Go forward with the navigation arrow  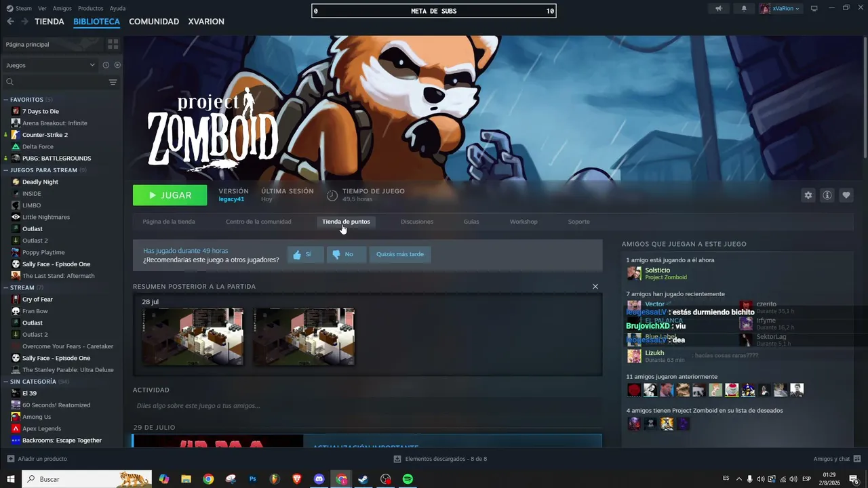(24, 22)
